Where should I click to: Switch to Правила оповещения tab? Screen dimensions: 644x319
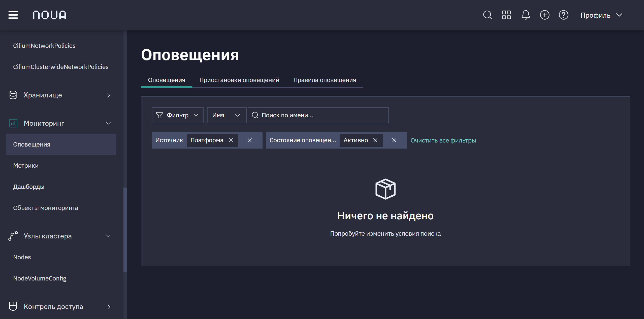[325, 80]
